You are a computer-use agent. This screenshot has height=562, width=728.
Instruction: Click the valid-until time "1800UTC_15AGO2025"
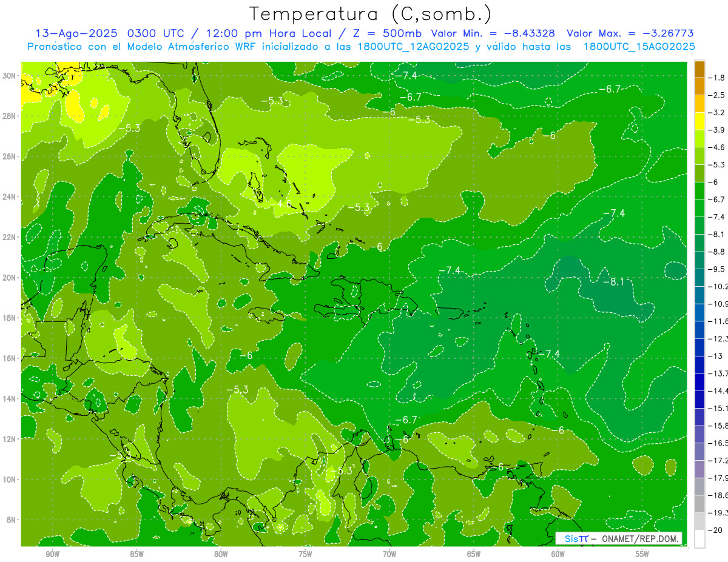639,47
